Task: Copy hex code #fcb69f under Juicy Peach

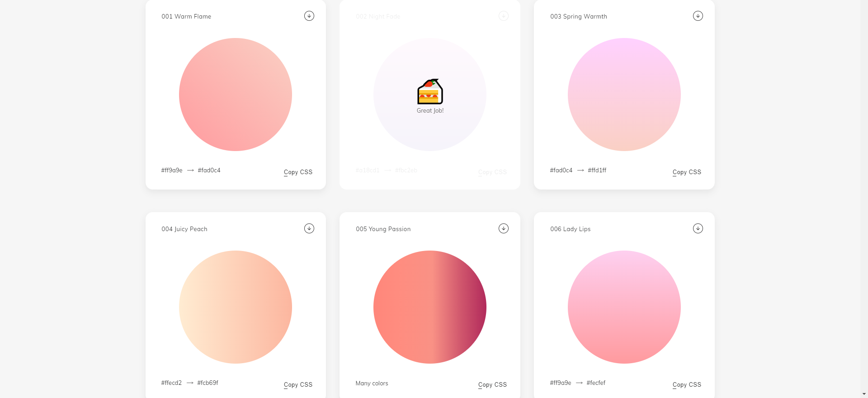Action: coord(208,383)
